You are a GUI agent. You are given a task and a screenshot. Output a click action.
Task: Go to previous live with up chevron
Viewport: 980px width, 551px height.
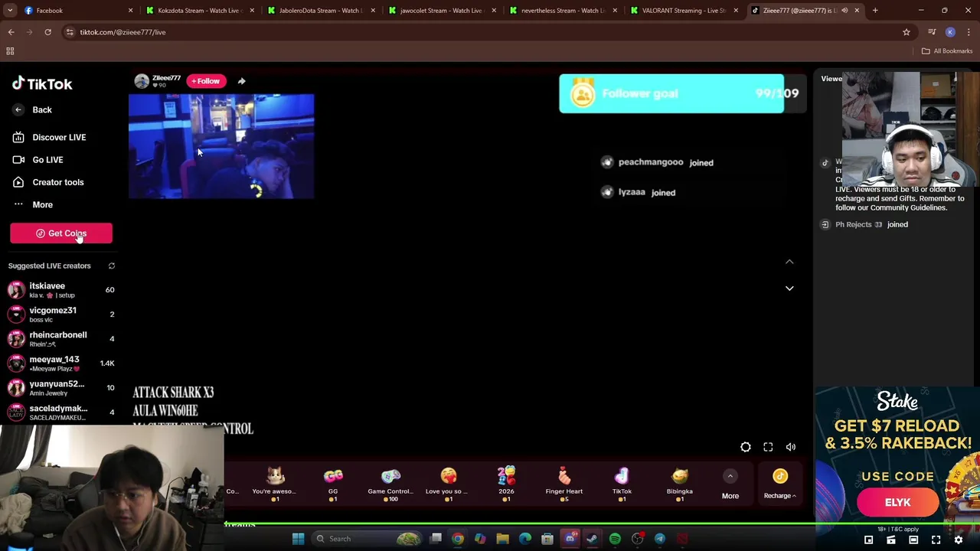[789, 262]
